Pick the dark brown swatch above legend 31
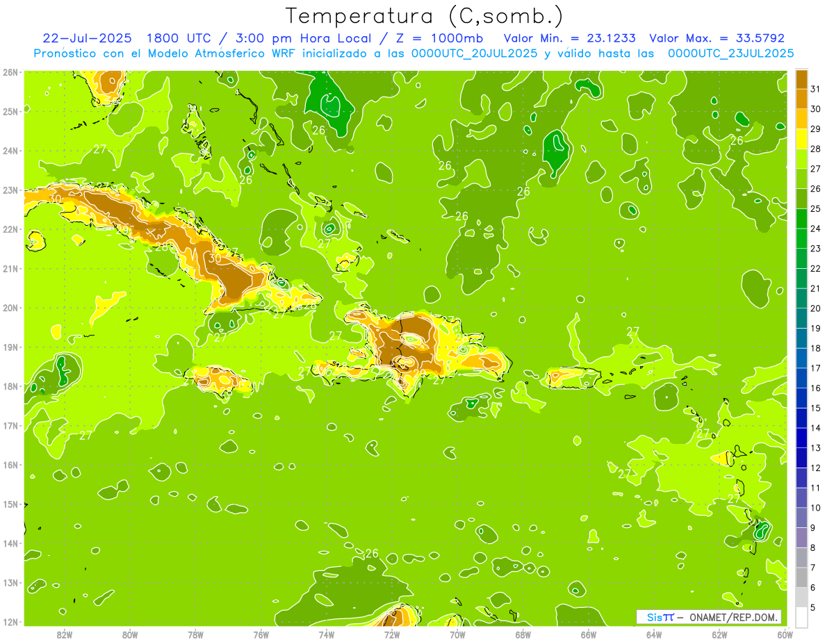834x644 pixels. (x=801, y=79)
